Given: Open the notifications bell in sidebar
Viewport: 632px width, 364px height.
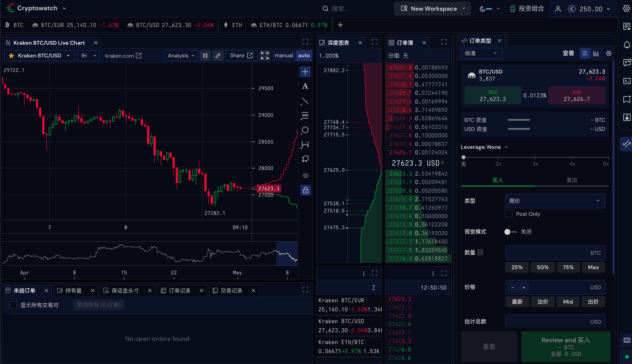Looking at the screenshot, I should tap(627, 44).
